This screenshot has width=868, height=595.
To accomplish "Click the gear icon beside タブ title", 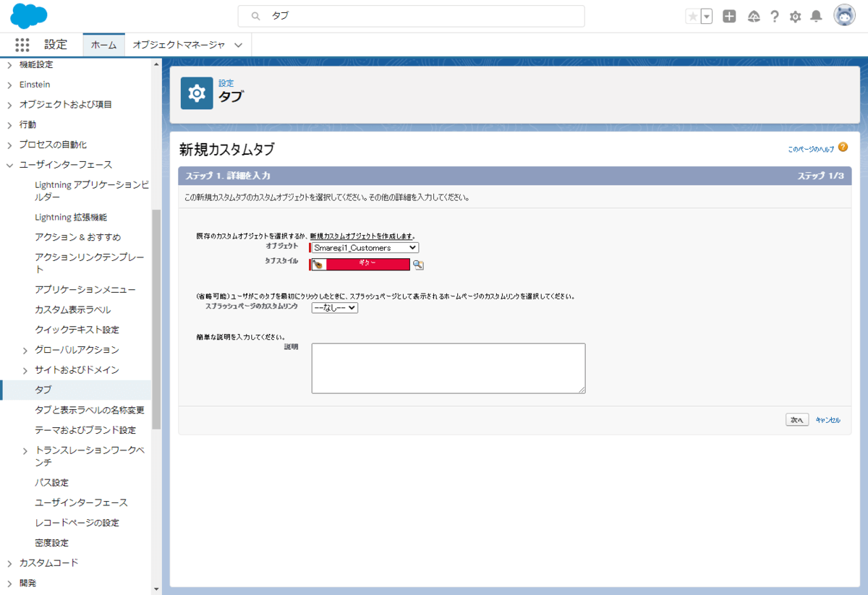I will tap(197, 93).
